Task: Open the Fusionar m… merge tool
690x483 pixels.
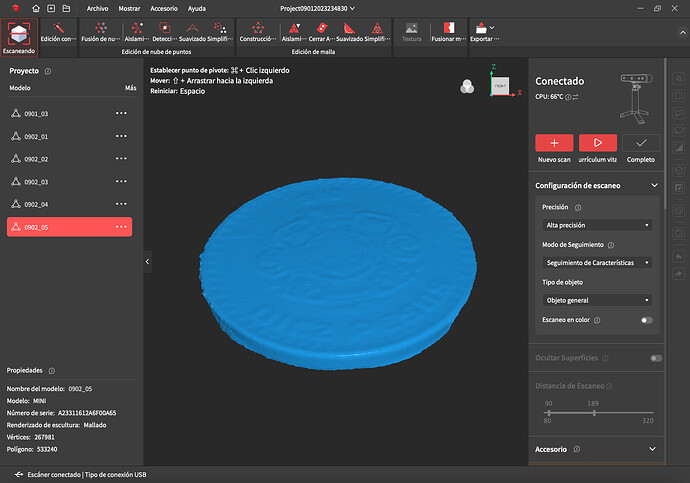Action: pos(448,32)
